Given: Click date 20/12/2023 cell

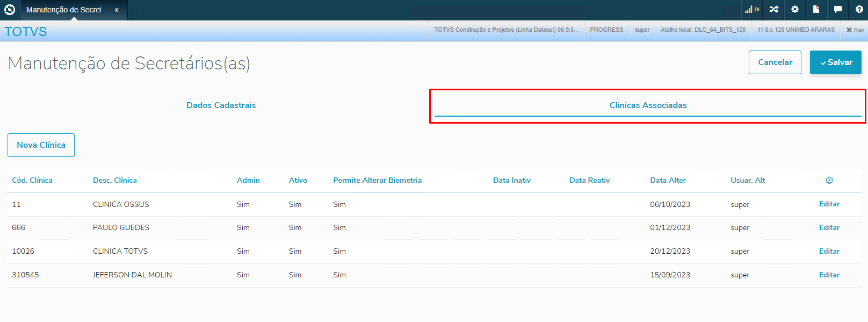Looking at the screenshot, I should tap(670, 252).
